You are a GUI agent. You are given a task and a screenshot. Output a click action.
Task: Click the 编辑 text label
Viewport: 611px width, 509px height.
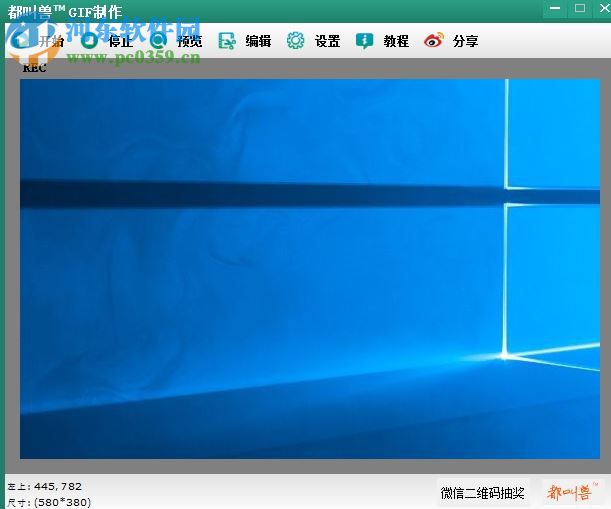[x=258, y=41]
